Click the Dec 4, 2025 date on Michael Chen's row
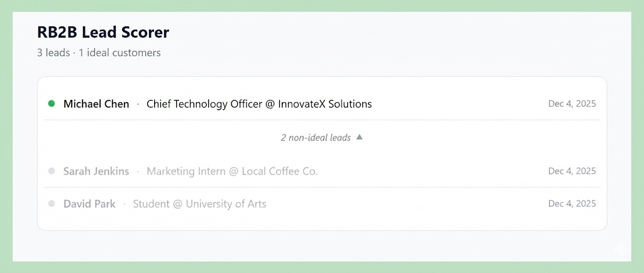 [x=572, y=104]
